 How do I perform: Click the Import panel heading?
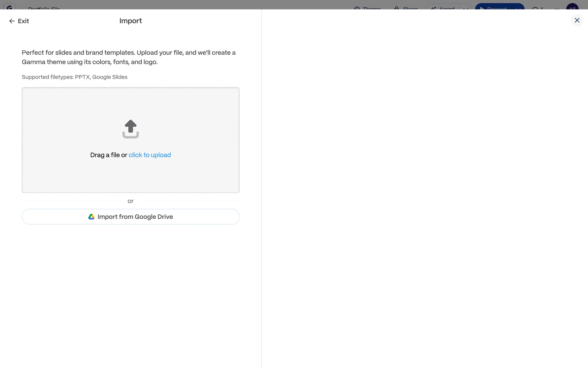pos(130,21)
